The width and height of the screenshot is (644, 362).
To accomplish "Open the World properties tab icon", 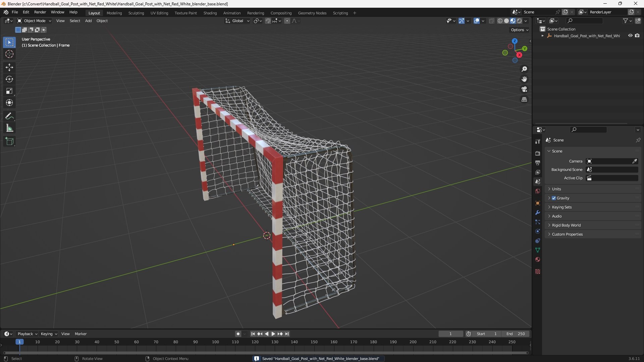I will pos(538,191).
